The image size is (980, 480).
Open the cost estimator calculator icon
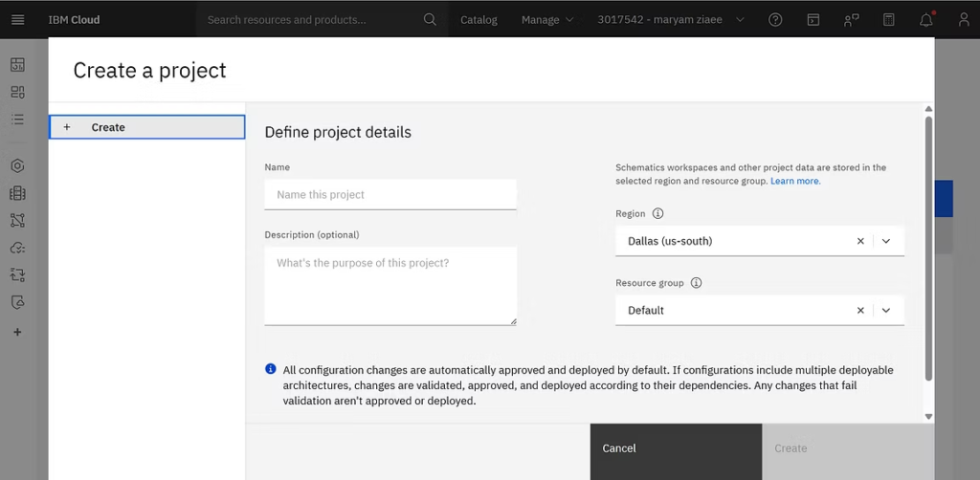[888, 20]
